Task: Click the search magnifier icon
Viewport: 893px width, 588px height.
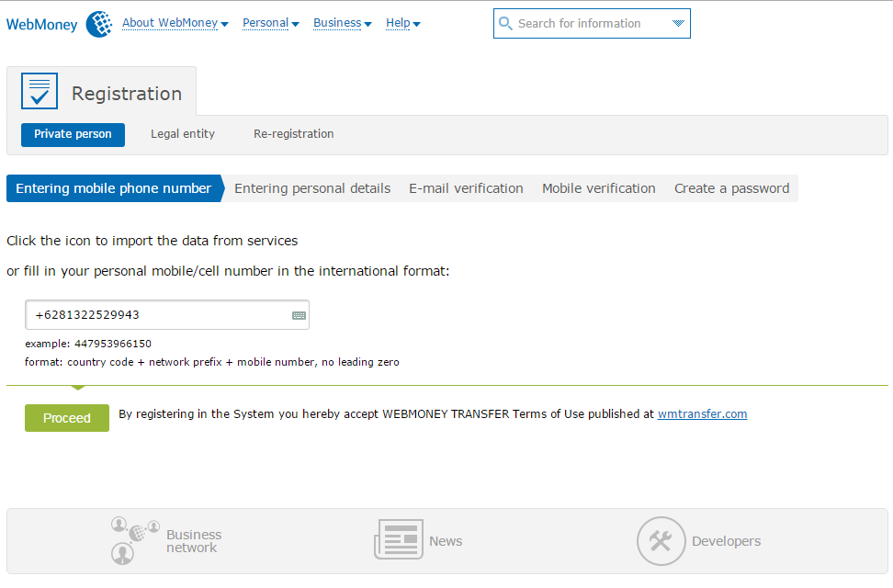Action: (x=505, y=24)
